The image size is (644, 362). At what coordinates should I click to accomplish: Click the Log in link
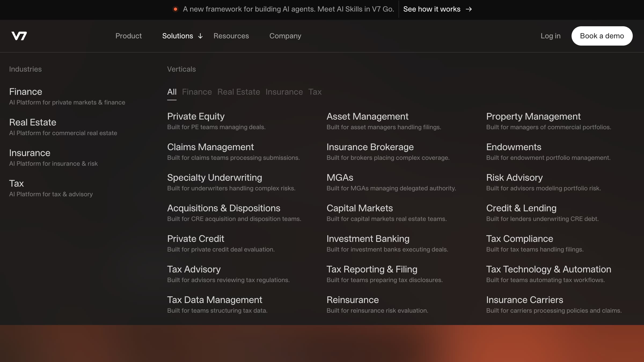pyautogui.click(x=550, y=36)
